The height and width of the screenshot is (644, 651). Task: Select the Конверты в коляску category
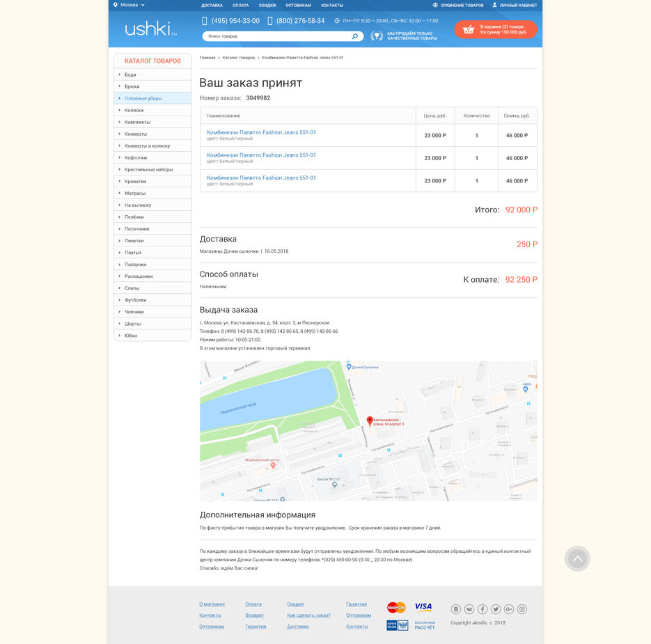point(152,146)
